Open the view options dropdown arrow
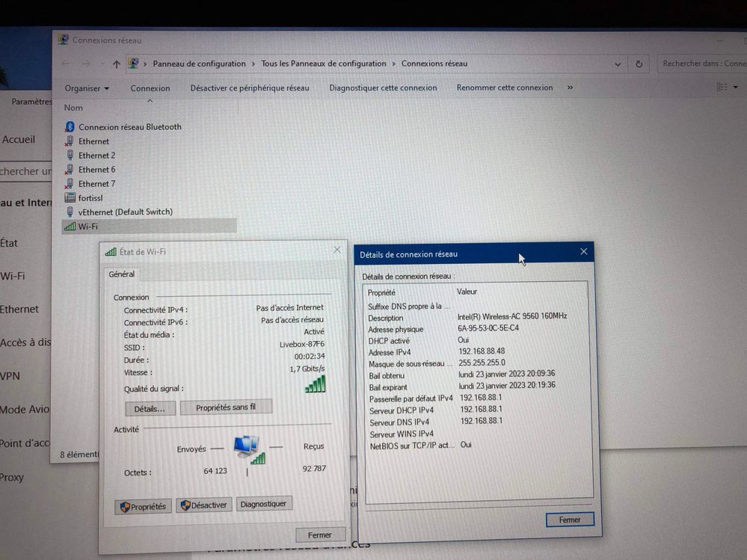 (x=736, y=87)
